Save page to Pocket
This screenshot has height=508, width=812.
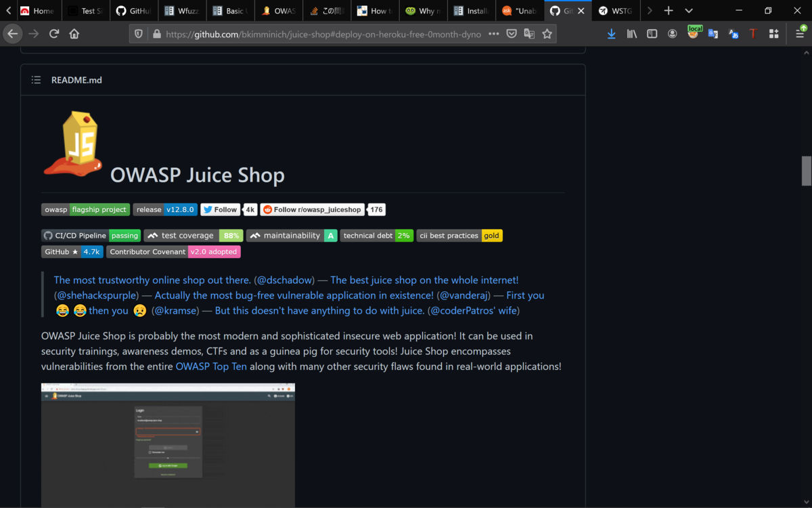tap(512, 34)
